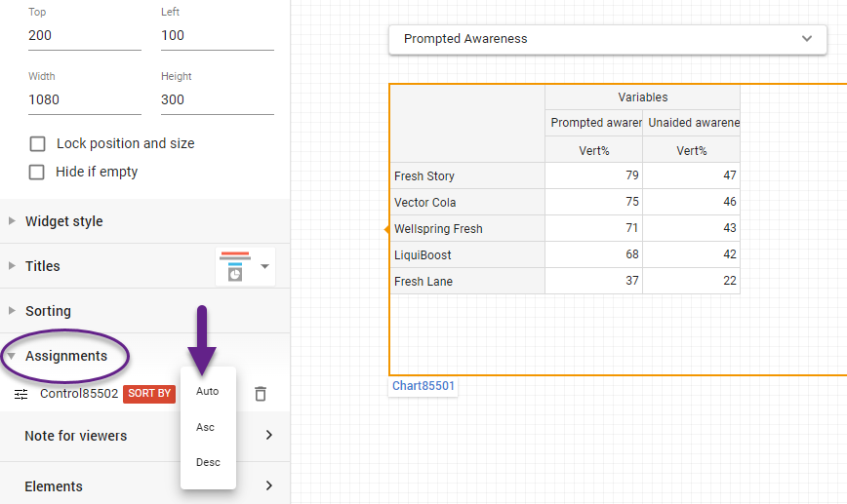847x504 pixels.
Task: Click the SORT BY button
Action: click(149, 394)
